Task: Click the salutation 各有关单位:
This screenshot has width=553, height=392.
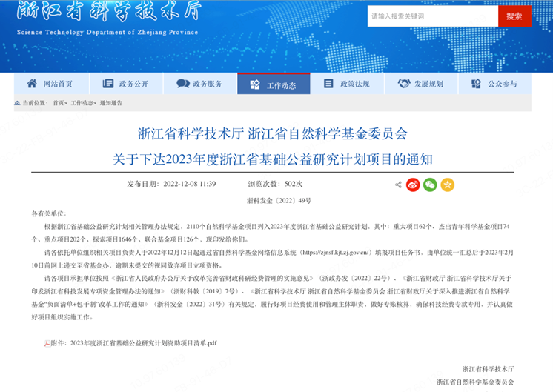Action: click(49, 213)
